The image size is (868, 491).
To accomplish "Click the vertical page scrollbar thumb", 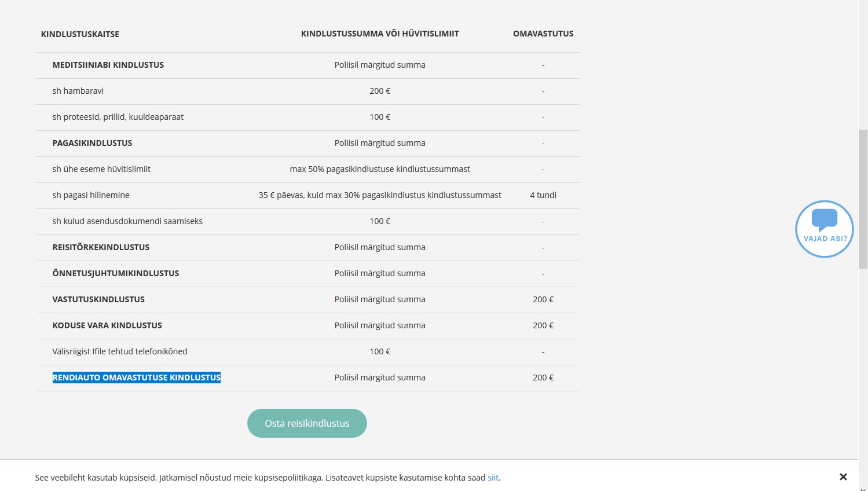I will click(863, 199).
